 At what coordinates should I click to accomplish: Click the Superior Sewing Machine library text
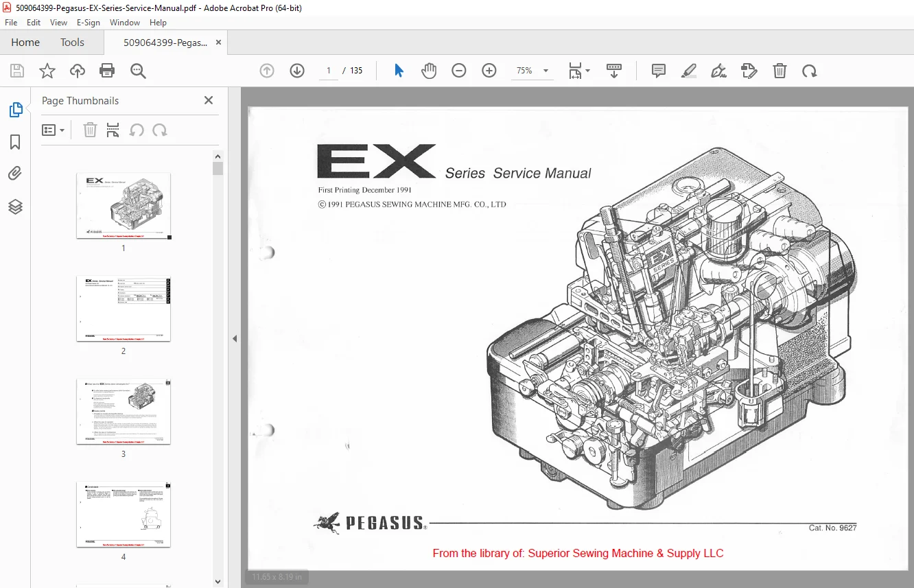coord(578,553)
